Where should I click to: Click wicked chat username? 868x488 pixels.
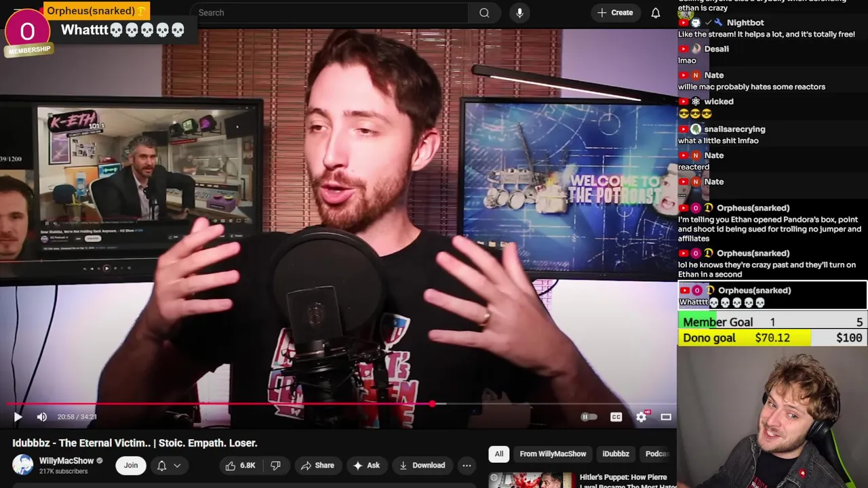[719, 102]
